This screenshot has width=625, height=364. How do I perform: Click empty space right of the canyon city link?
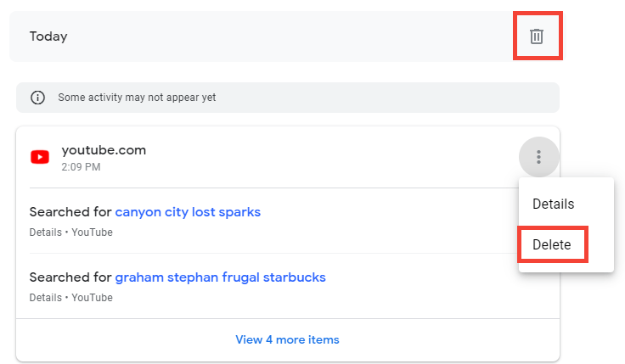(x=382, y=212)
